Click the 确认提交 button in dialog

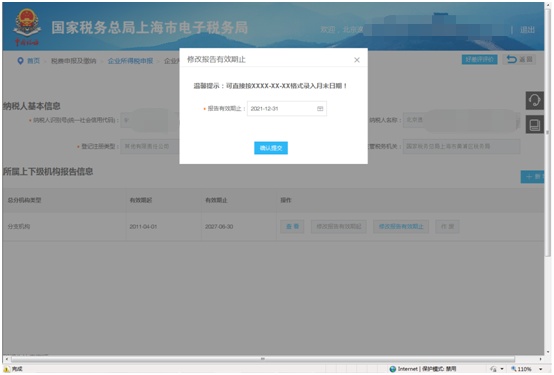pos(271,148)
